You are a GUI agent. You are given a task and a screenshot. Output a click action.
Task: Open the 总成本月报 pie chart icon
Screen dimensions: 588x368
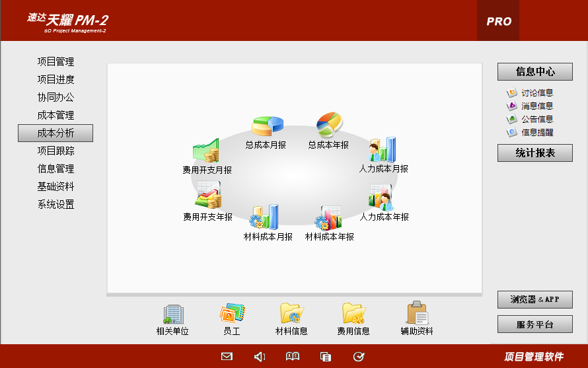[x=267, y=126]
